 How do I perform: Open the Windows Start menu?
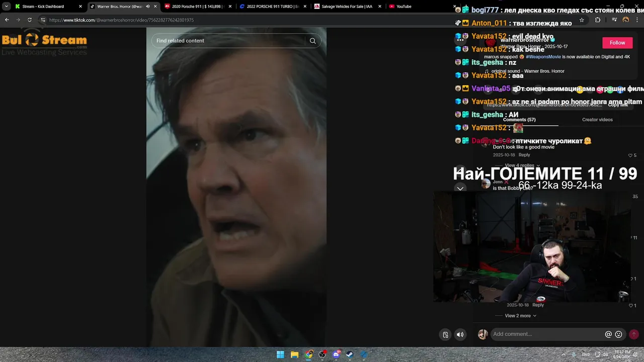[x=280, y=354]
